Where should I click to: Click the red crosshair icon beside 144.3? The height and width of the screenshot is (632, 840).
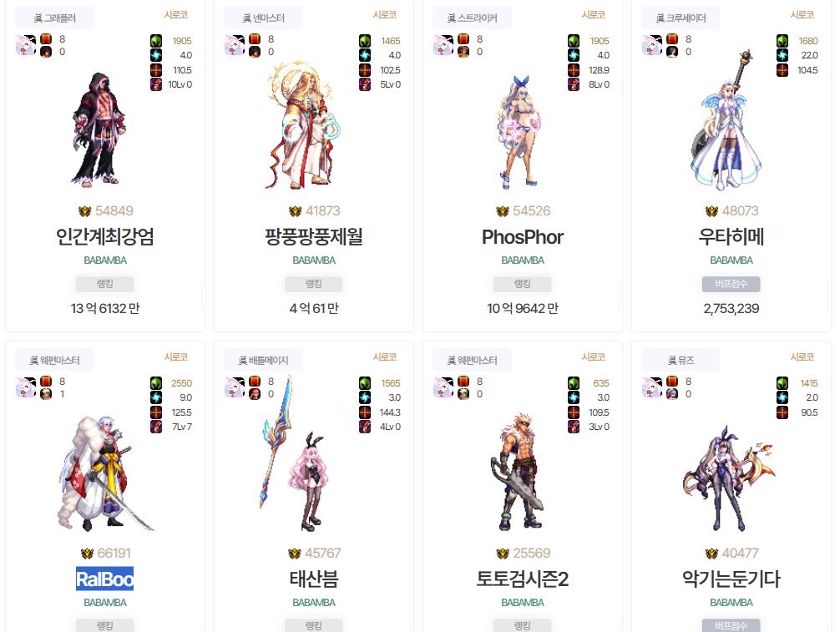(x=365, y=412)
